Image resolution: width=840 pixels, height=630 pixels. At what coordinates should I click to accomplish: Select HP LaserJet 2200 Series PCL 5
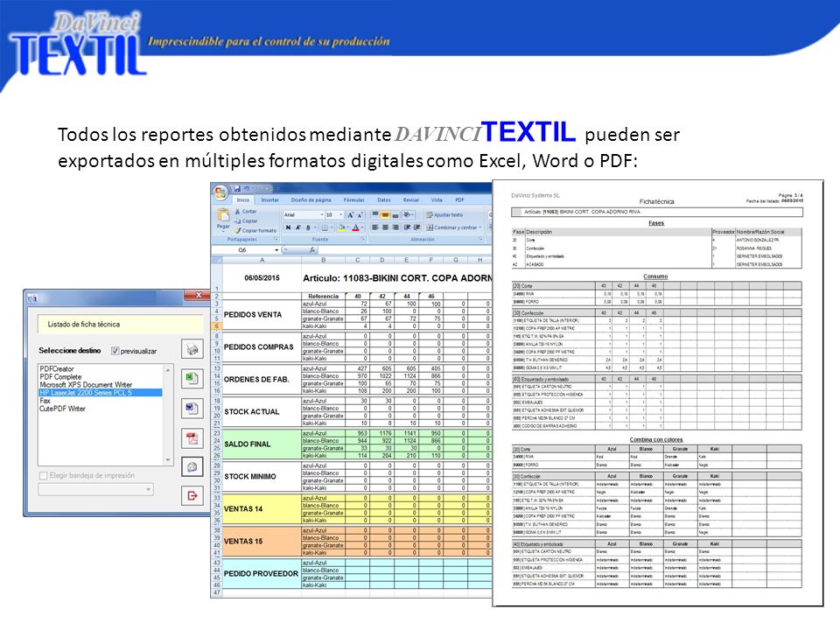point(100,393)
